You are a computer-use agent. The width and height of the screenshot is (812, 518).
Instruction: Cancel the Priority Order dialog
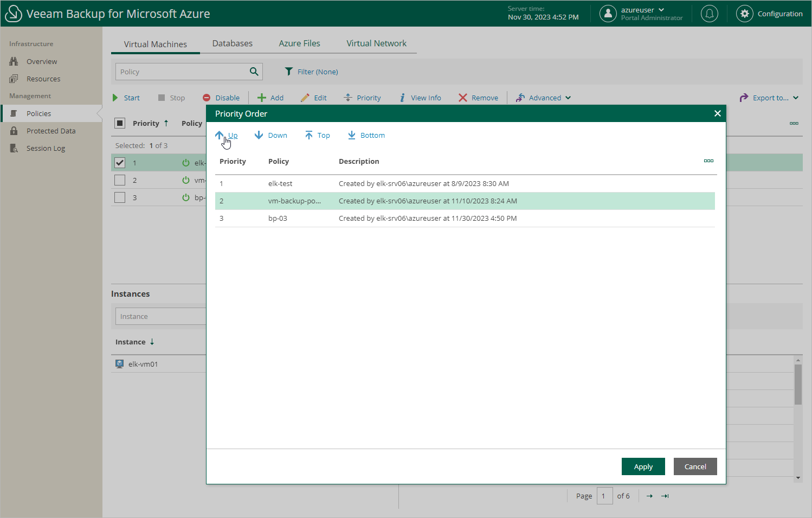pos(695,466)
